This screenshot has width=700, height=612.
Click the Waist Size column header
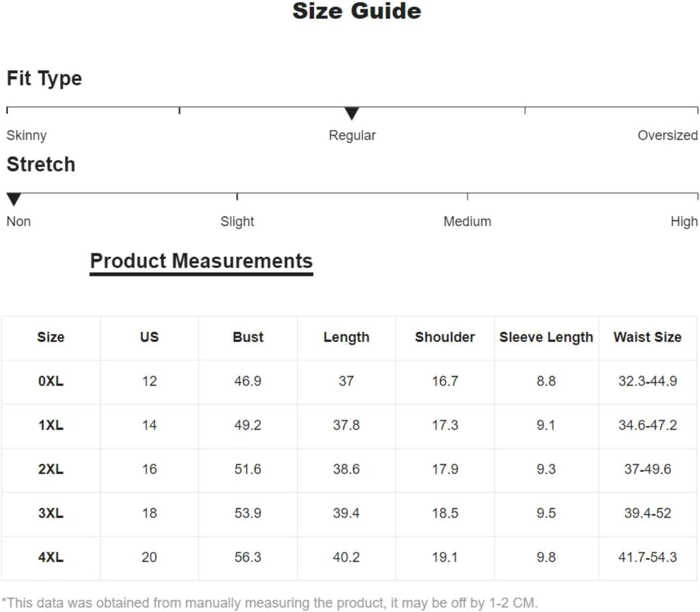pos(647,337)
